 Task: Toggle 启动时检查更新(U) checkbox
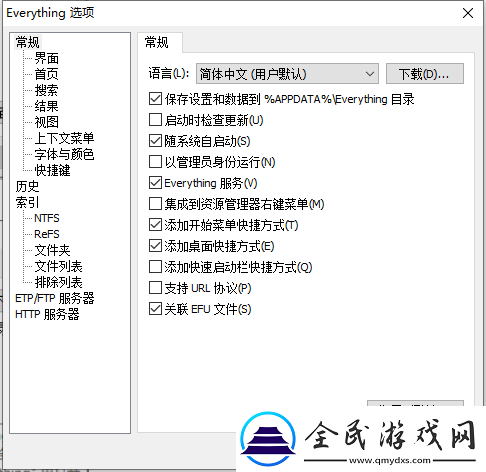point(155,120)
